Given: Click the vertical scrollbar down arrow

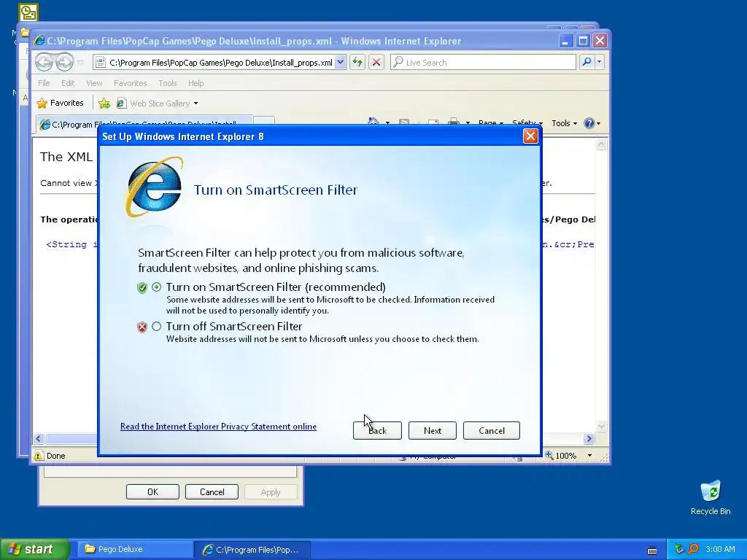Looking at the screenshot, I should 602,426.
